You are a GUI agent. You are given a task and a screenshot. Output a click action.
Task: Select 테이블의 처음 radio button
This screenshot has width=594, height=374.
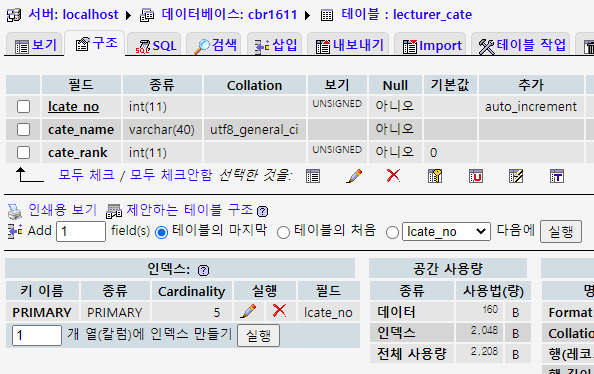[283, 232]
